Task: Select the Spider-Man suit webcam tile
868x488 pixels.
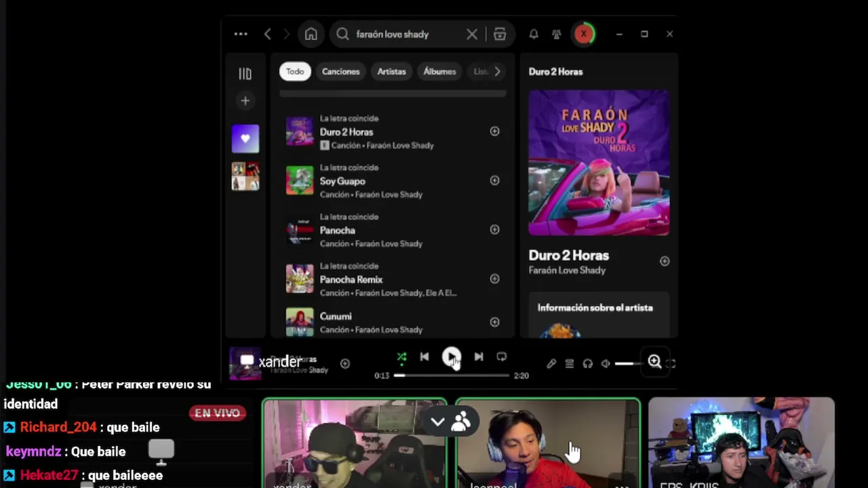Action: pos(548,443)
